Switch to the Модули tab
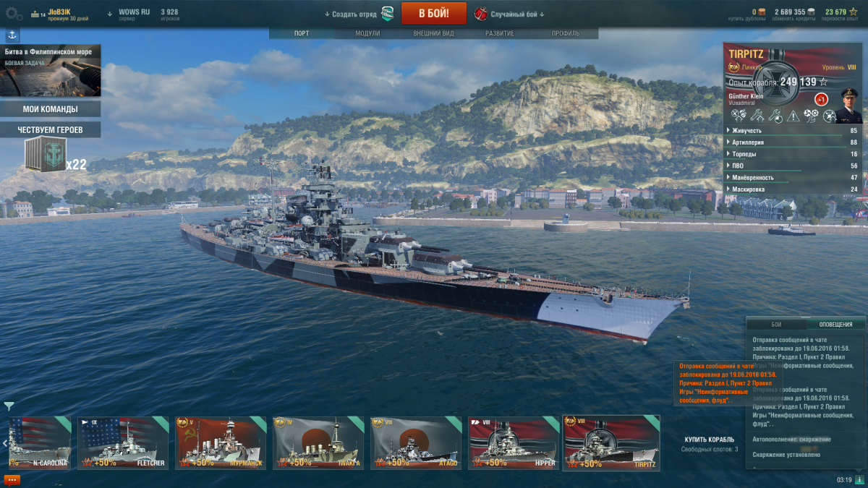Viewport: 868px width, 488px height. 367,33
